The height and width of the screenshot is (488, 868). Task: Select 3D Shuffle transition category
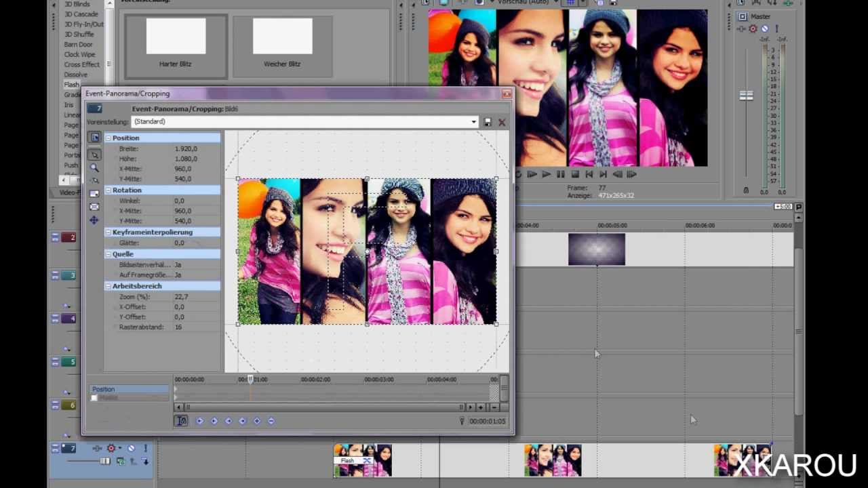tap(79, 34)
